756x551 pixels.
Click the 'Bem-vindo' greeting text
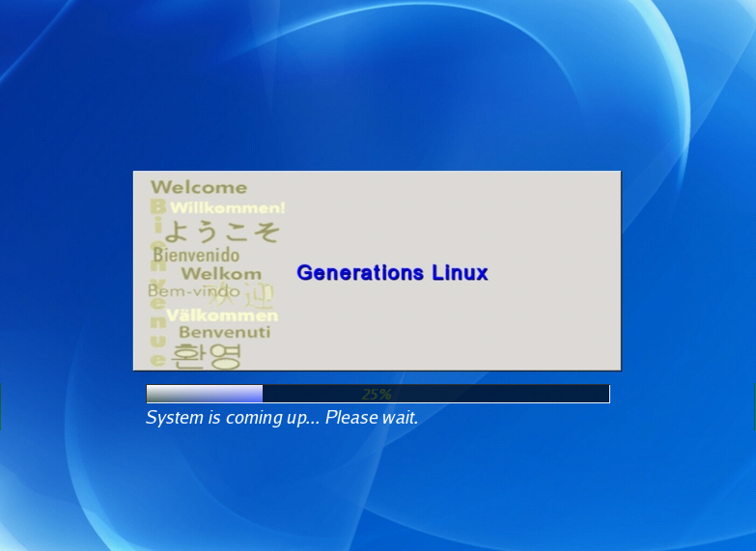tap(194, 291)
